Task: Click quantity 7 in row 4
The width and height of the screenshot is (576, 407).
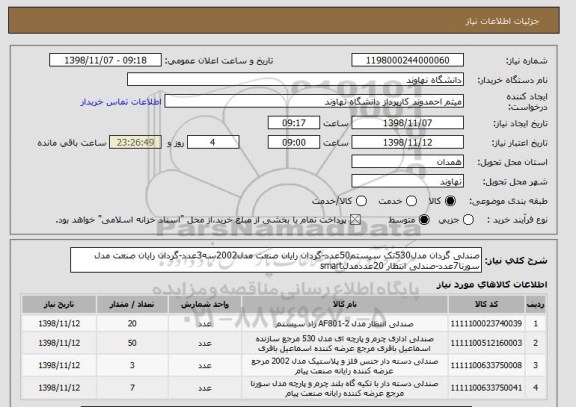Action: click(x=132, y=388)
